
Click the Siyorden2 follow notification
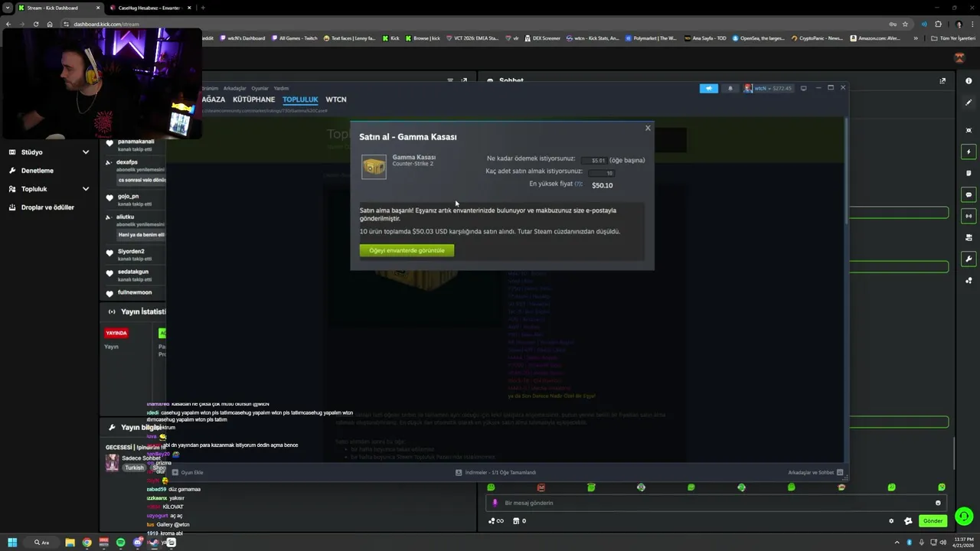point(135,254)
